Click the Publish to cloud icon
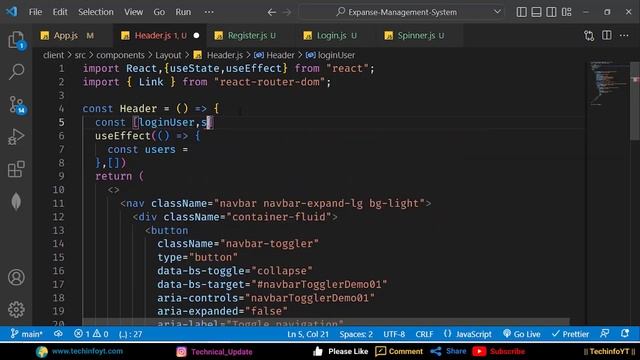Image resolution: width=640 pixels, height=360 pixels. point(58,334)
